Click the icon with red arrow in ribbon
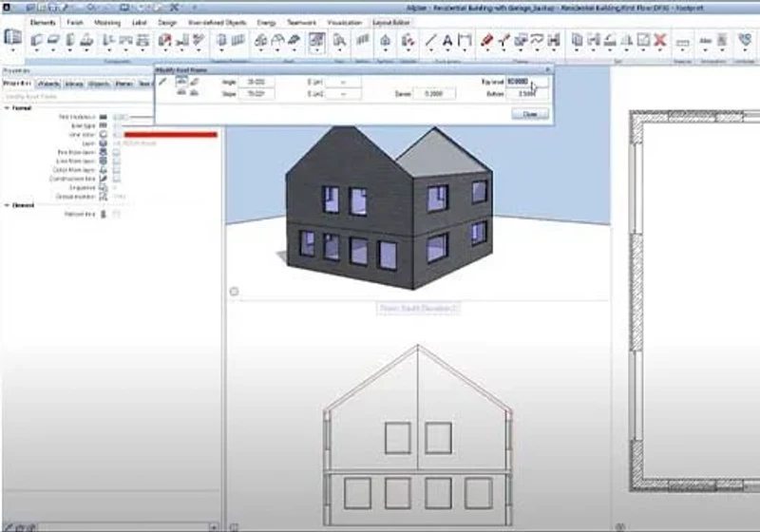The image size is (760, 532). coord(164,40)
